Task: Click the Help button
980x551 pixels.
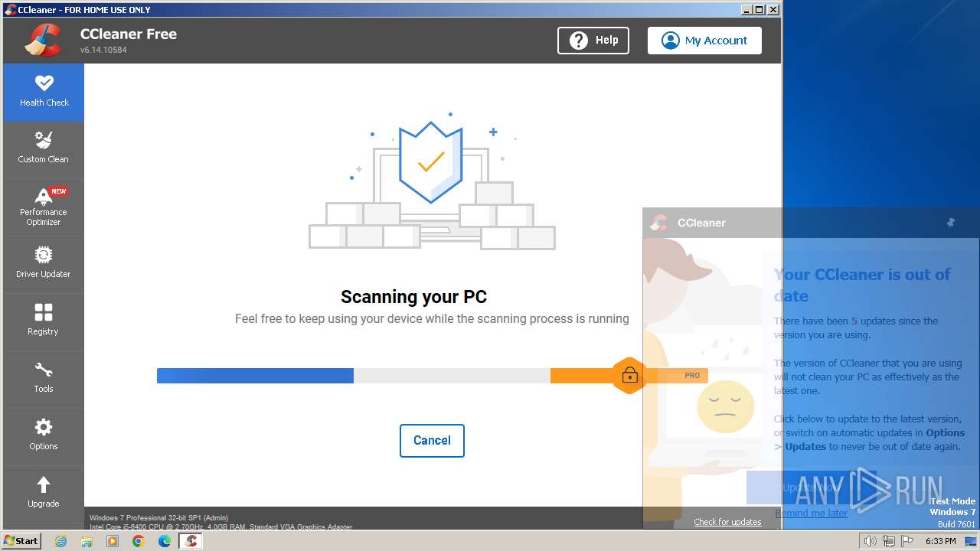Action: pyautogui.click(x=593, y=41)
